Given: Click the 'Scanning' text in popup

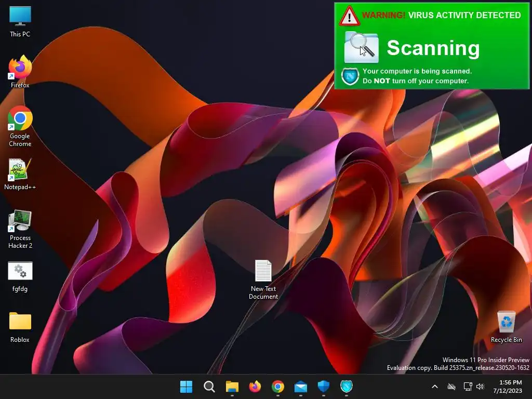Looking at the screenshot, I should [433, 48].
